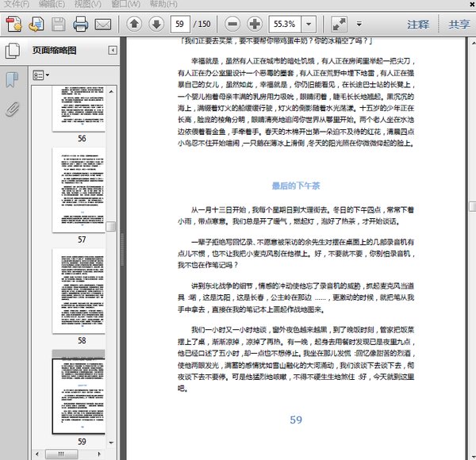Select the page 57 thumbnail
476x460 pixels.
pos(79,190)
